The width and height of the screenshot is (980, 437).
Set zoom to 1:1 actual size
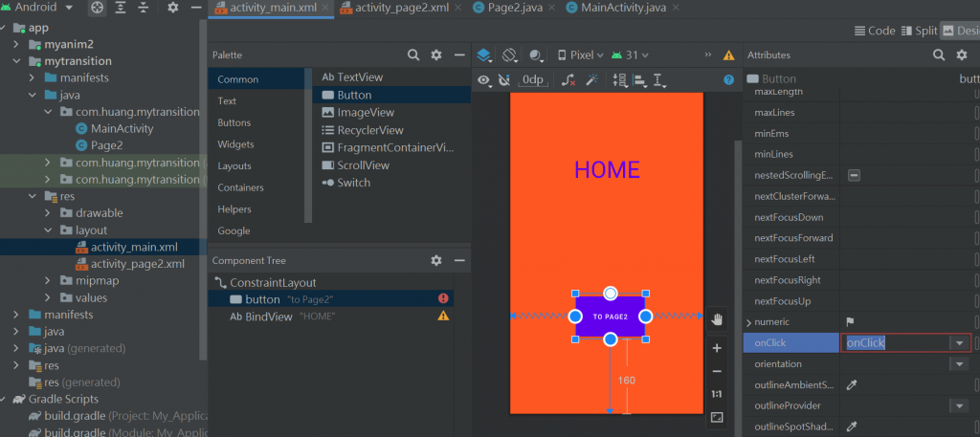click(717, 395)
